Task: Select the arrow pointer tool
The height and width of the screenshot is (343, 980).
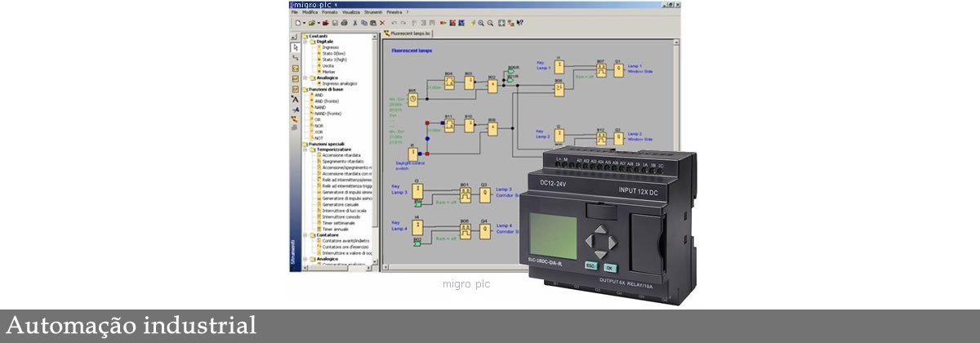Action: point(295,47)
